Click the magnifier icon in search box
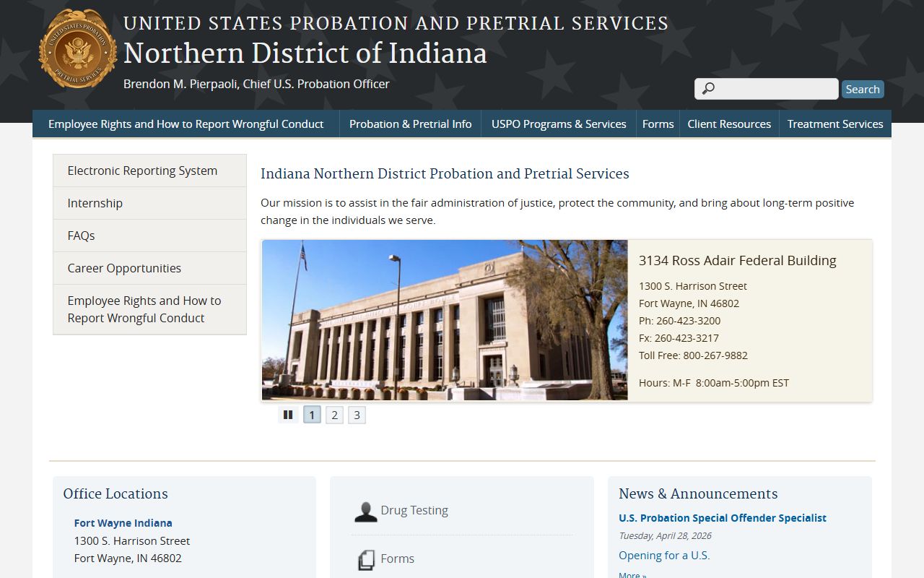The height and width of the screenshot is (578, 924). coord(708,88)
